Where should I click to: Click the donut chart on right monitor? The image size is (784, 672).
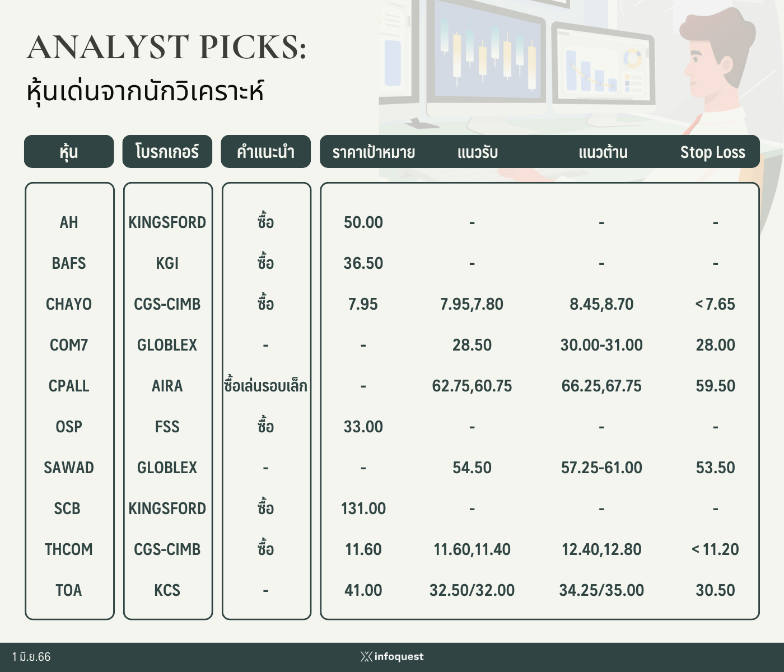click(633, 58)
